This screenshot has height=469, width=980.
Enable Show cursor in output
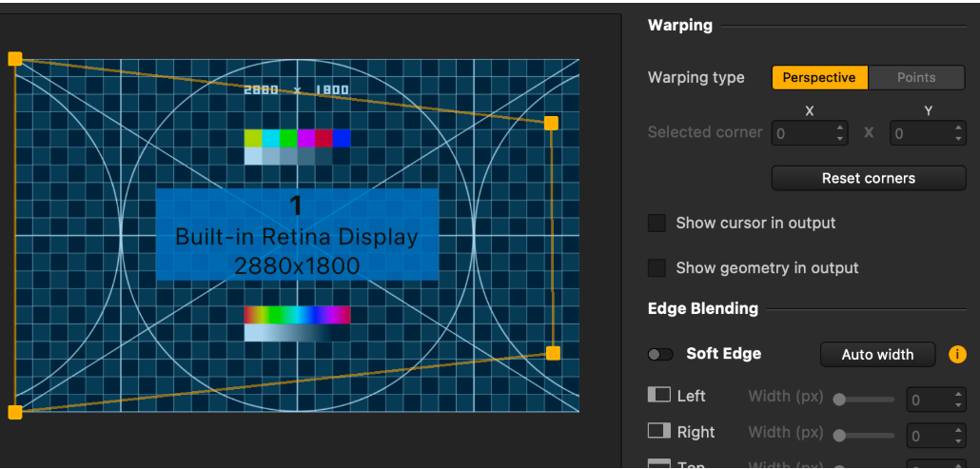click(657, 223)
